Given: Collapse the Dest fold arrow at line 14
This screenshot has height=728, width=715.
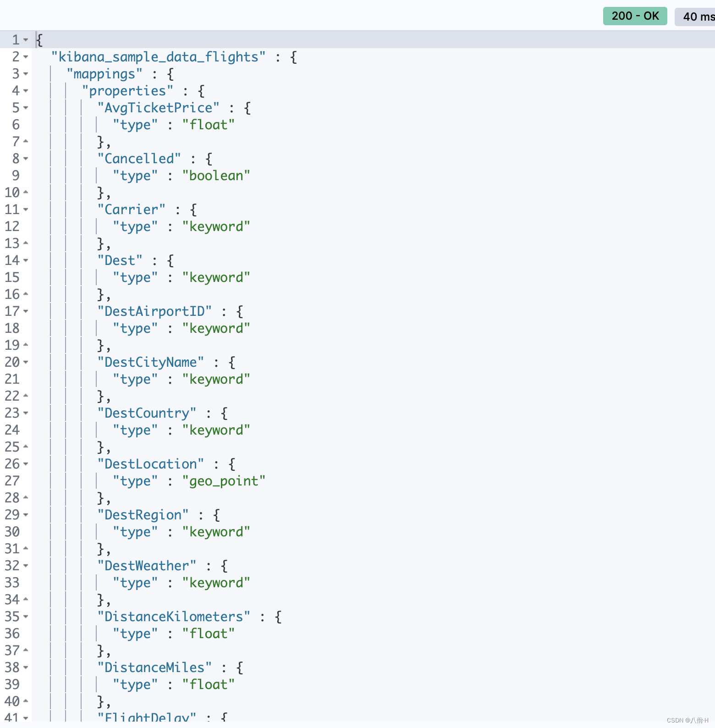Looking at the screenshot, I should tap(26, 260).
